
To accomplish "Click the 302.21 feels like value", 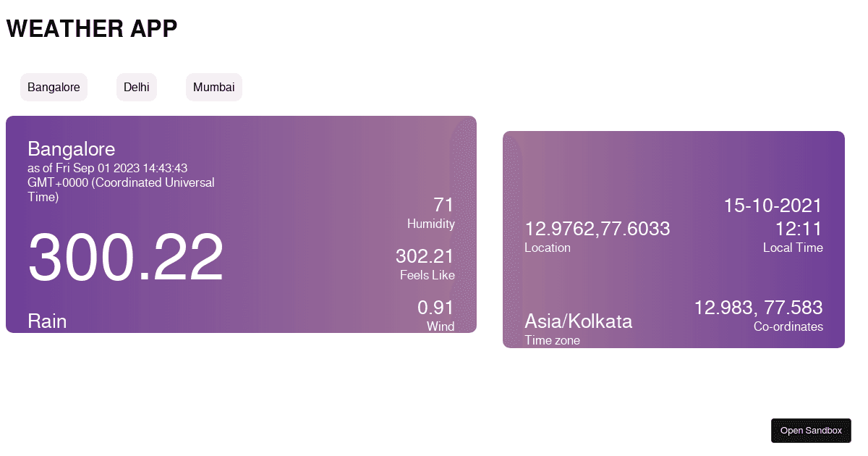I will tap(425, 256).
